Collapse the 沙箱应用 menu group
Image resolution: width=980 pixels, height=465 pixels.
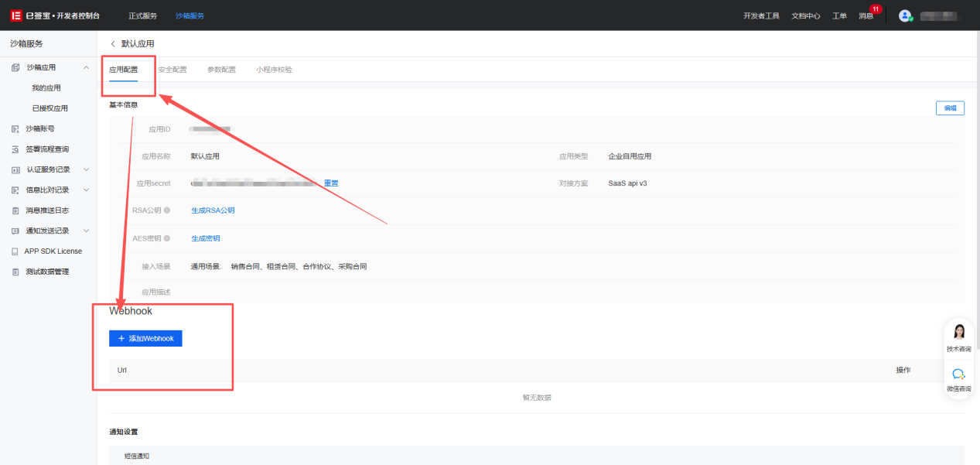click(86, 67)
